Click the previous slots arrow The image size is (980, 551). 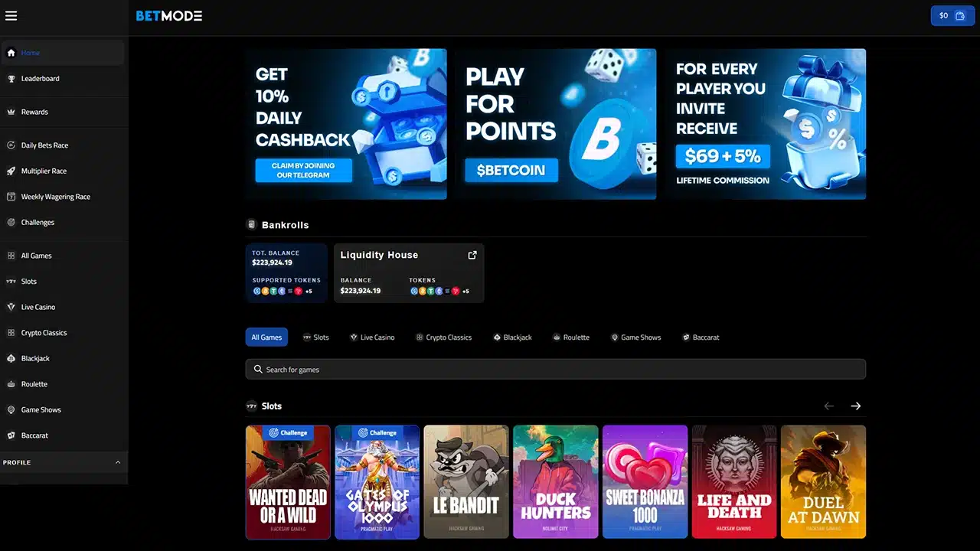(828, 406)
